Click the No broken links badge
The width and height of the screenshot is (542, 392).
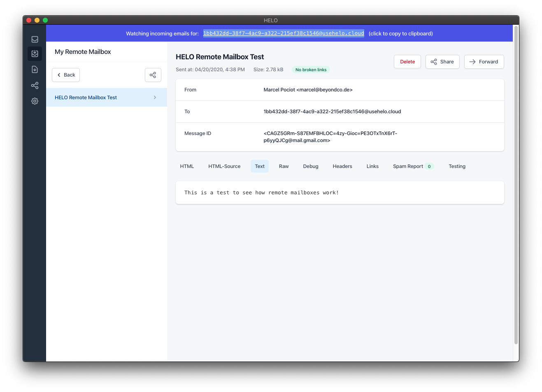click(311, 70)
